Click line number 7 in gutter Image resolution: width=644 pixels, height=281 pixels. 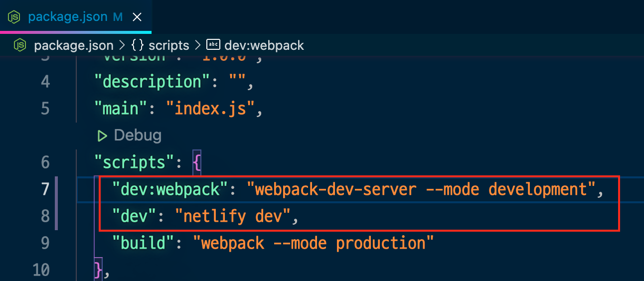(x=45, y=189)
